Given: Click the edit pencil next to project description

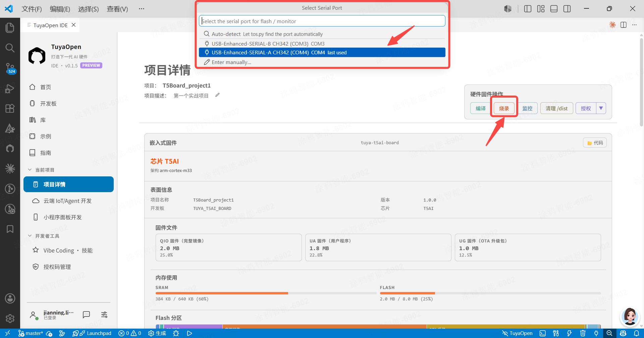Looking at the screenshot, I should [x=217, y=95].
